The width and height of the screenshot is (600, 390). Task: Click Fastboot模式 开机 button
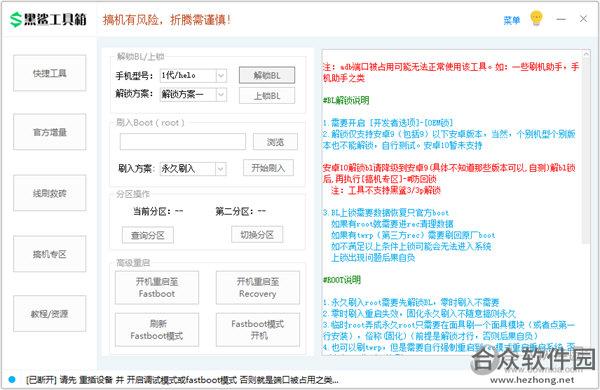click(258, 330)
